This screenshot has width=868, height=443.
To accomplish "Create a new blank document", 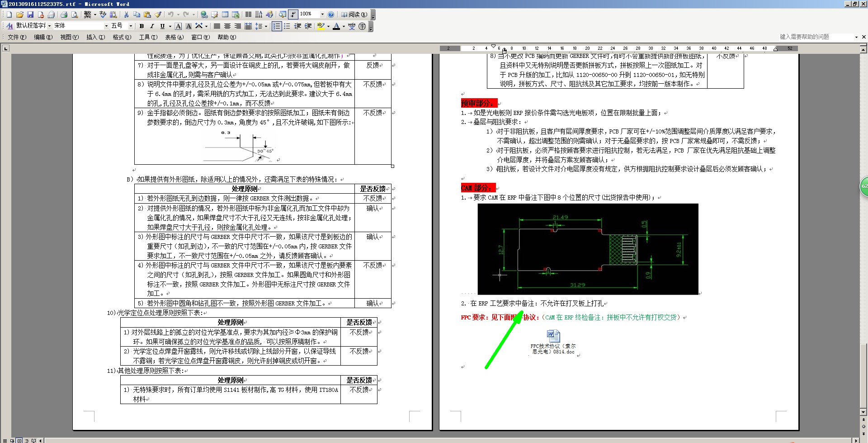I will coord(9,14).
